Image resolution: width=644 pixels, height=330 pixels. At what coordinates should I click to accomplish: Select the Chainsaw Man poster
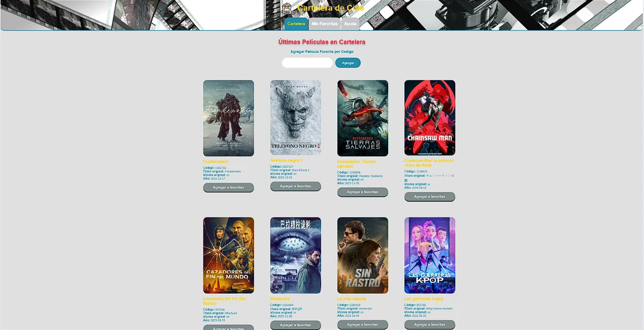coord(430,118)
